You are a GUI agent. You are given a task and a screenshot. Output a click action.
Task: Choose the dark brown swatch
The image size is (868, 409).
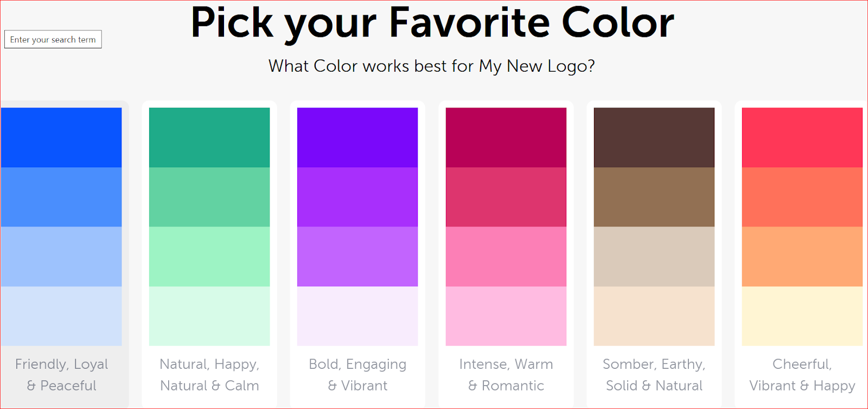(x=654, y=137)
